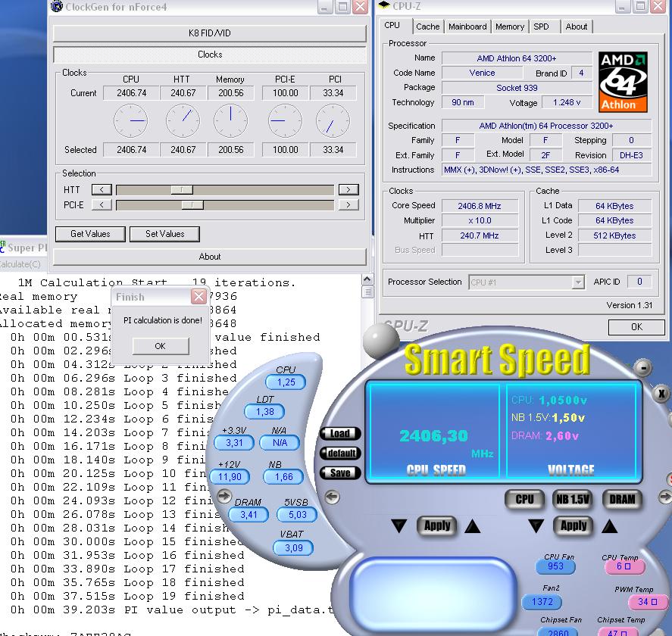This screenshot has width=672, height=636.
Task: Select the NB 1.5V voltage button
Action: tap(573, 500)
